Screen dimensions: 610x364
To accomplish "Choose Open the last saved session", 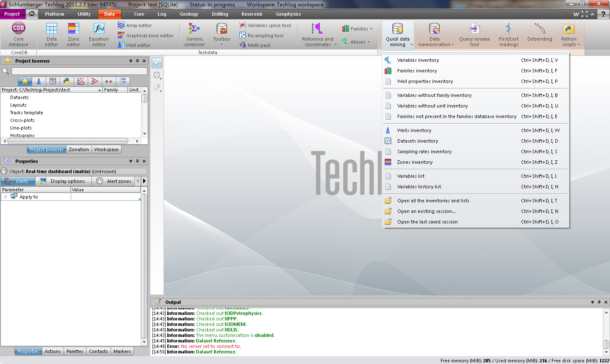I will [x=475, y=222].
